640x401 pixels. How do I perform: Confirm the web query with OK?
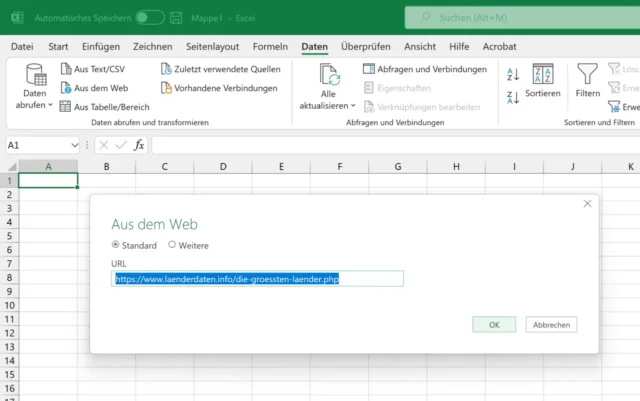(x=494, y=325)
